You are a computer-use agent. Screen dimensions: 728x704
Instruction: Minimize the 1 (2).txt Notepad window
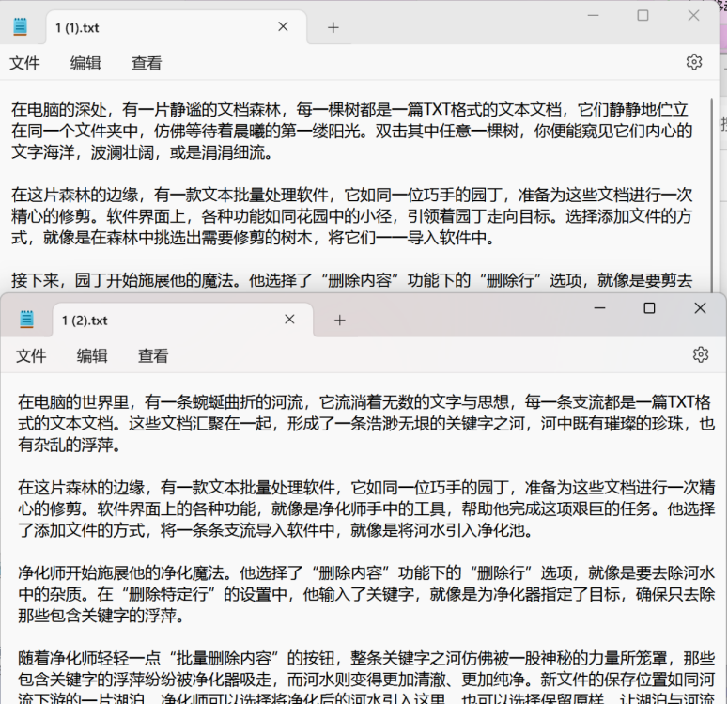coord(598,308)
